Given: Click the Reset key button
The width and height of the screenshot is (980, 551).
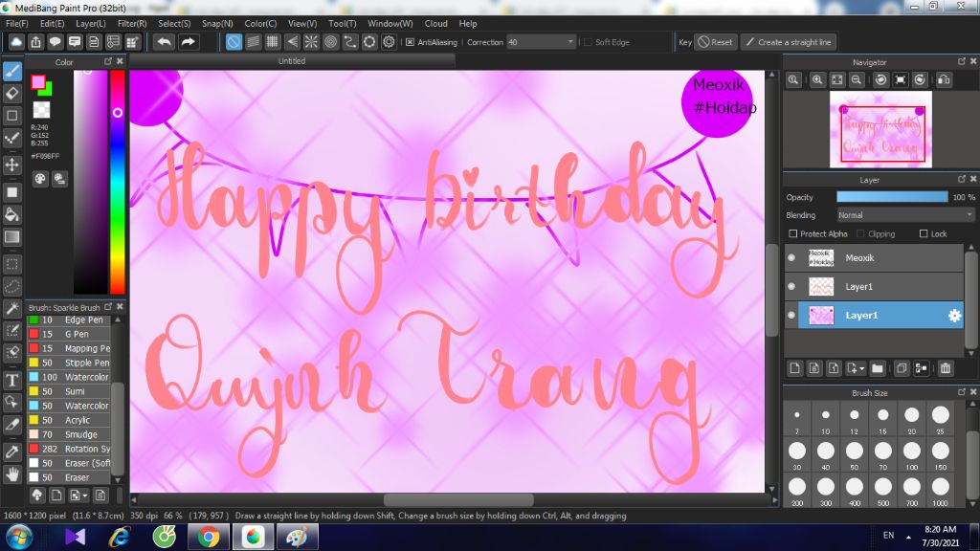Looking at the screenshot, I should click(715, 42).
